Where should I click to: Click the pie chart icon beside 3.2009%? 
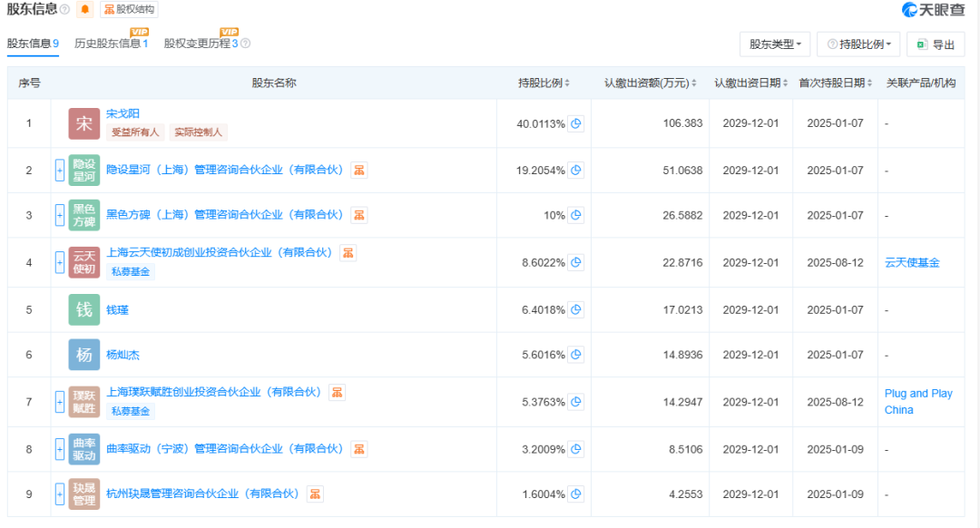(575, 449)
